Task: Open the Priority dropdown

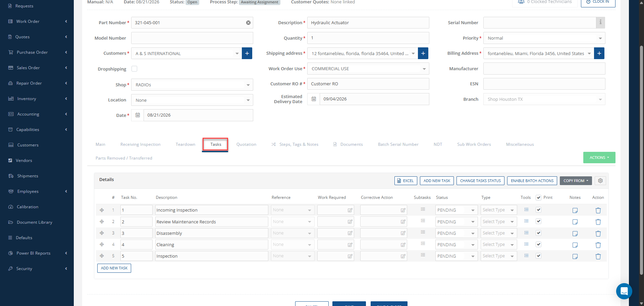Action: 544,38
